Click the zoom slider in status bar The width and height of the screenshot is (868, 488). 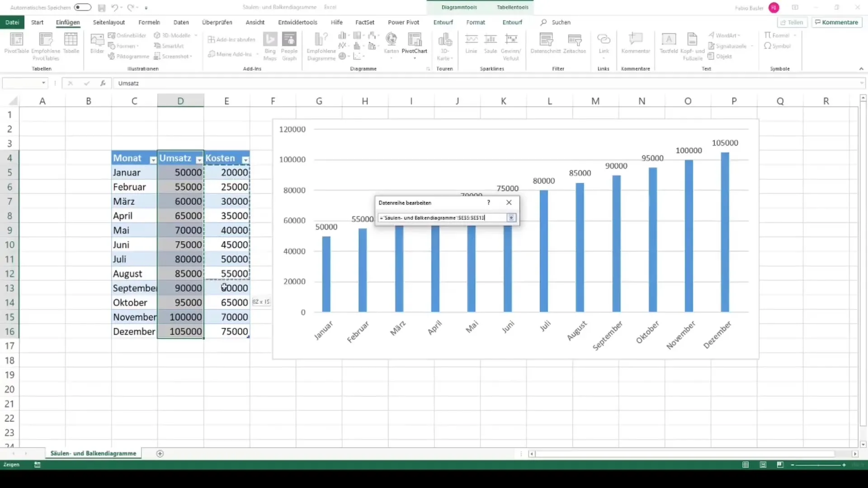pos(817,465)
